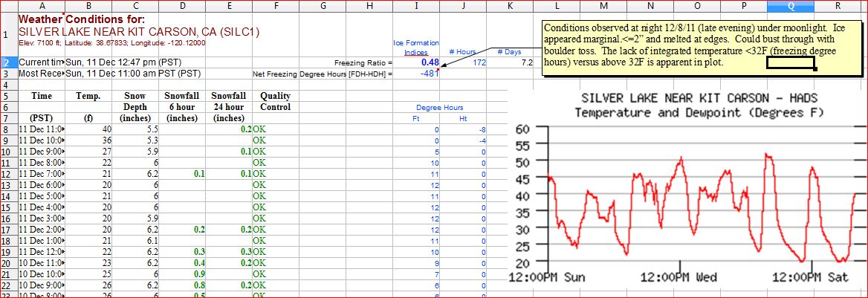The width and height of the screenshot is (868, 298).
Task: Click Quality Control 'OK' in row 9
Action: click(x=275, y=140)
